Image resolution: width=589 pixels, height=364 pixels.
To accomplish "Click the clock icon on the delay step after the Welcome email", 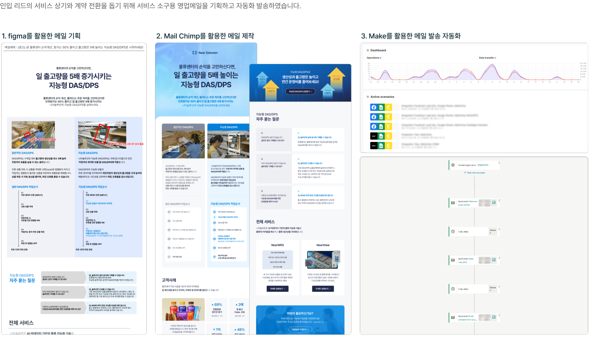I will pos(453,231).
